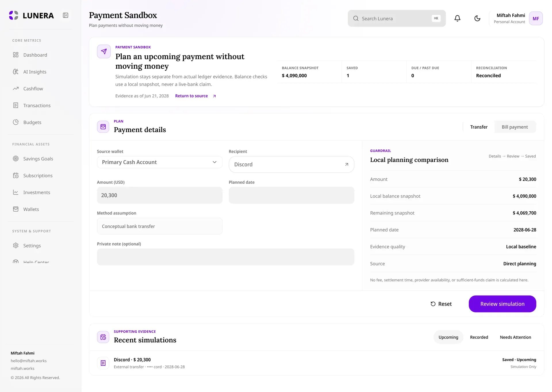Open the Source wallet dropdown
Viewport: 552px width, 392px height.
click(160, 162)
